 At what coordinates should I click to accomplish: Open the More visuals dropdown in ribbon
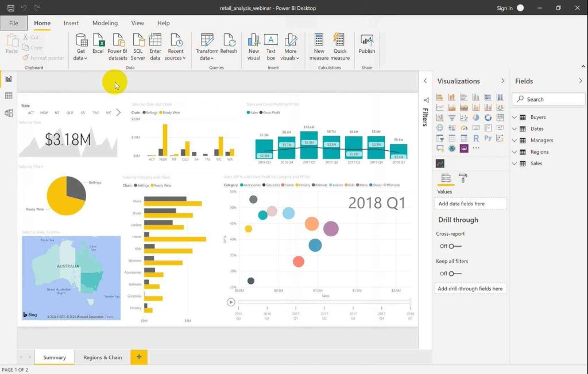tap(290, 47)
